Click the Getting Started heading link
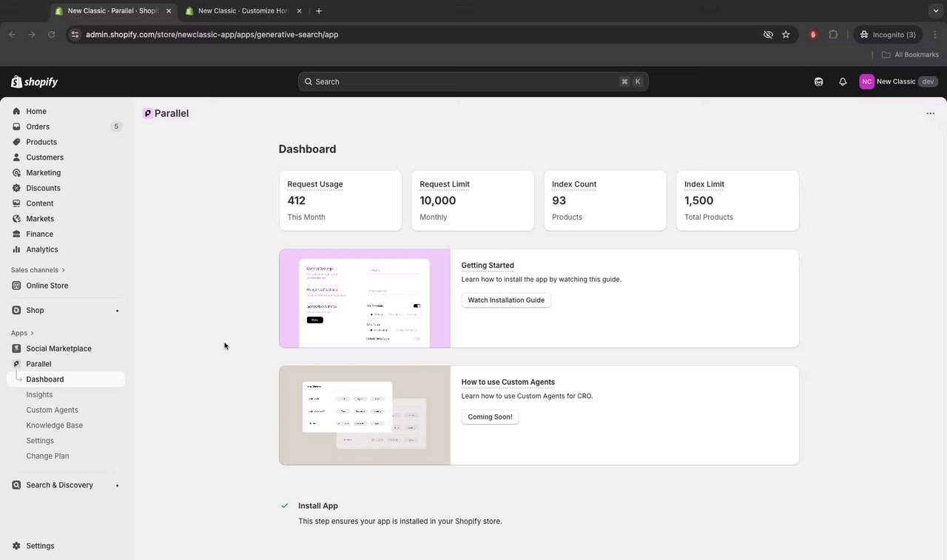 pos(488,266)
